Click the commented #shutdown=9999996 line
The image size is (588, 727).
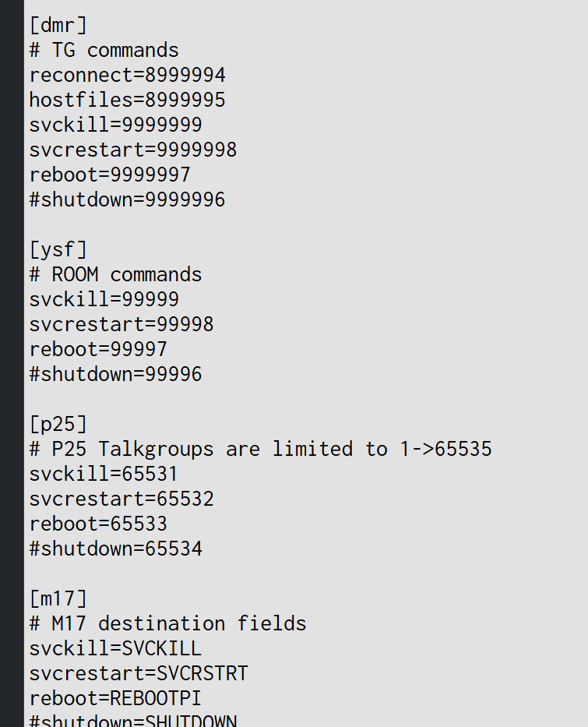[x=127, y=200]
